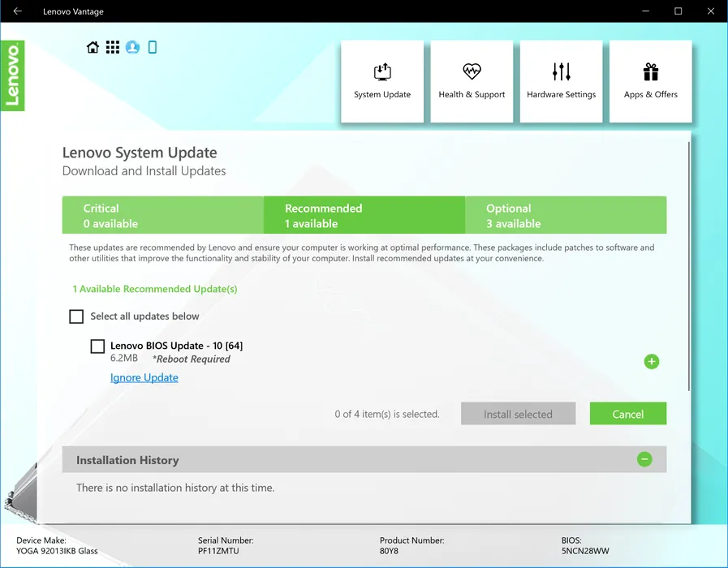This screenshot has width=728, height=568.
Task: Open the Health & Support tile
Action: point(472,82)
